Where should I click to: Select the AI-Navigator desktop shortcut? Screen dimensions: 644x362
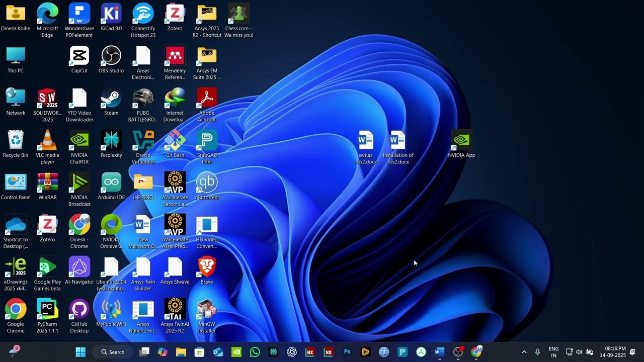click(x=79, y=271)
